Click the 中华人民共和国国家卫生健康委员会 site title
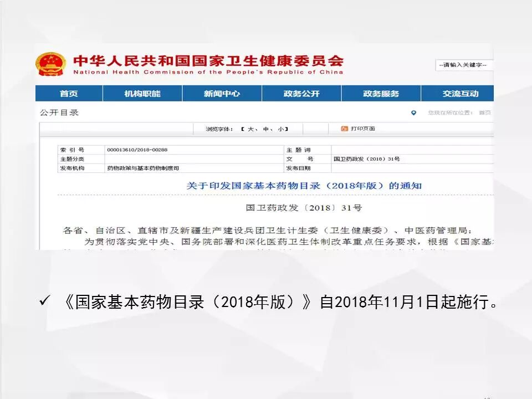Image resolution: width=532 pixels, height=399 pixels. (208, 61)
